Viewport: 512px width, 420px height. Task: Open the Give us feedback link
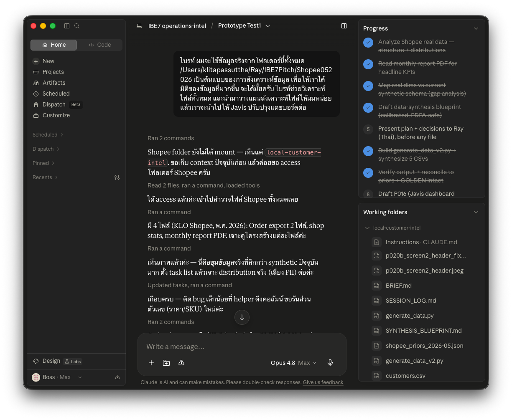pyautogui.click(x=323, y=382)
